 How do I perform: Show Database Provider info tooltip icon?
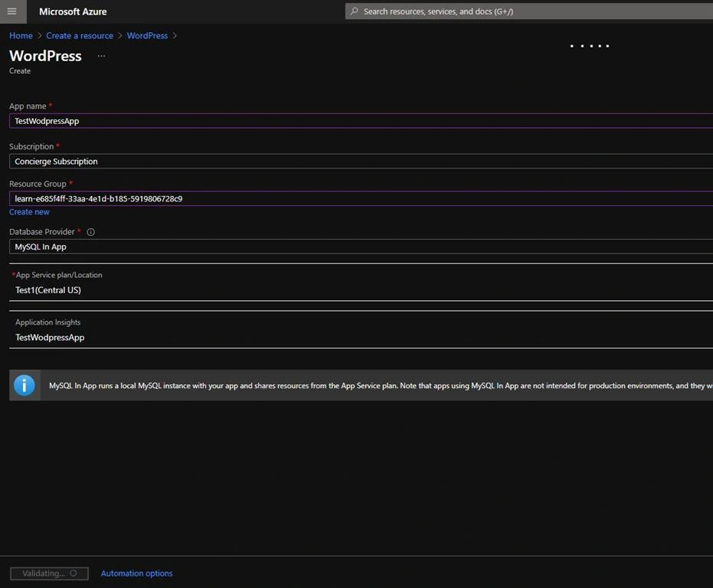pos(91,233)
